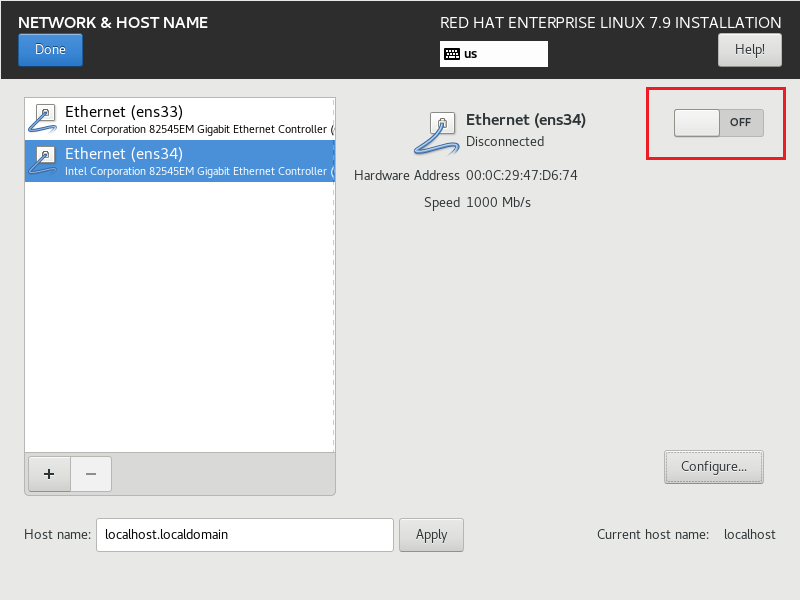Click the keyboard icon in the layout indicator

point(452,54)
